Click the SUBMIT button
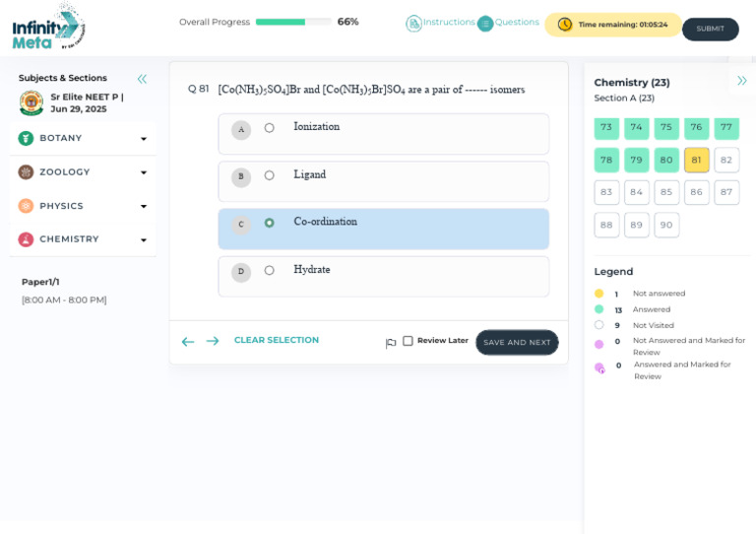 [x=710, y=29]
